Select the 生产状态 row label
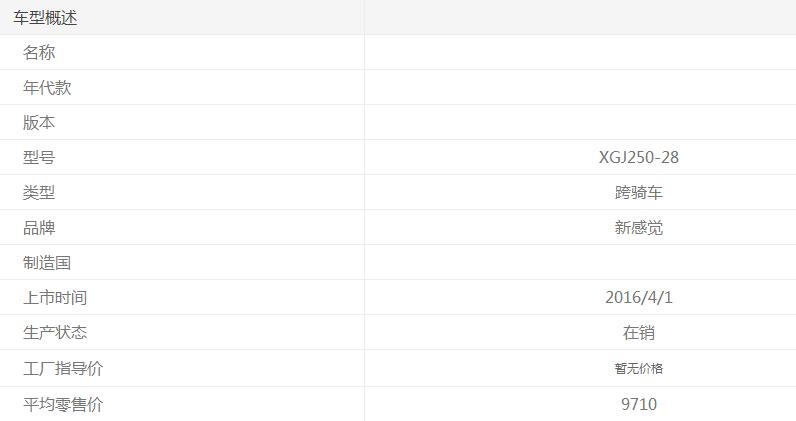 [55, 333]
